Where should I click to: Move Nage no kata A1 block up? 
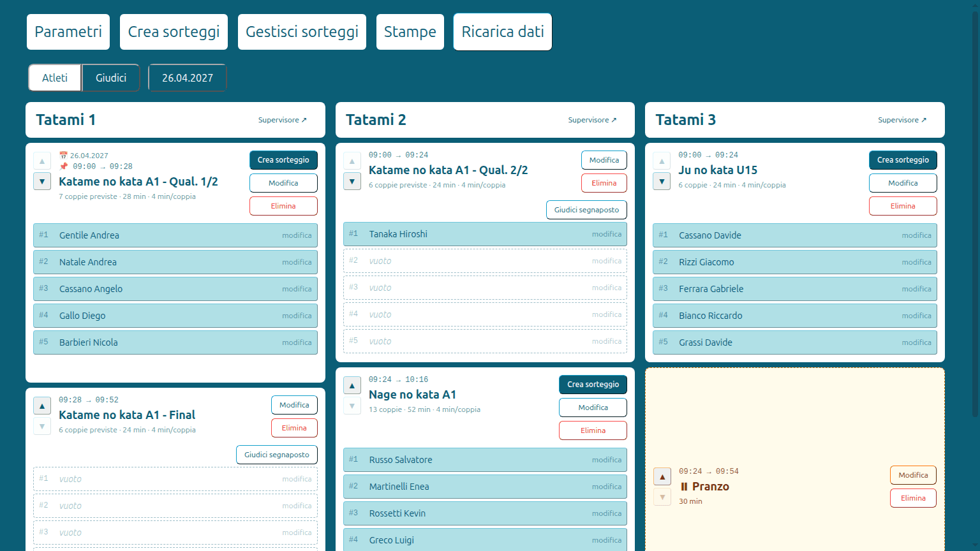click(x=352, y=386)
